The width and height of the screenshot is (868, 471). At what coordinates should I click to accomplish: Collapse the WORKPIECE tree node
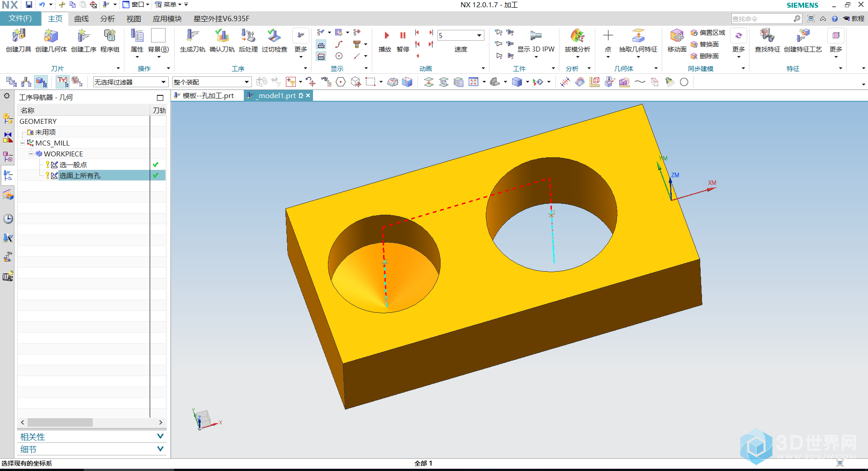click(x=31, y=154)
